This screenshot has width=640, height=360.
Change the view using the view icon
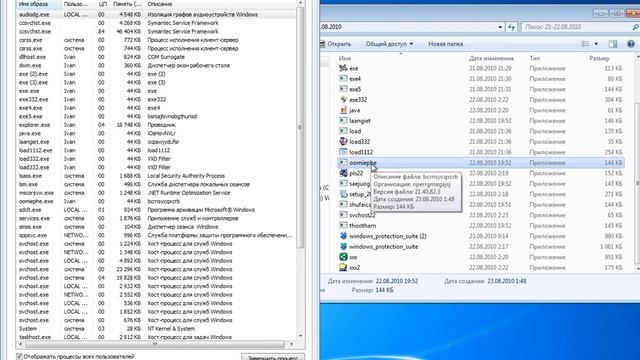(585, 44)
